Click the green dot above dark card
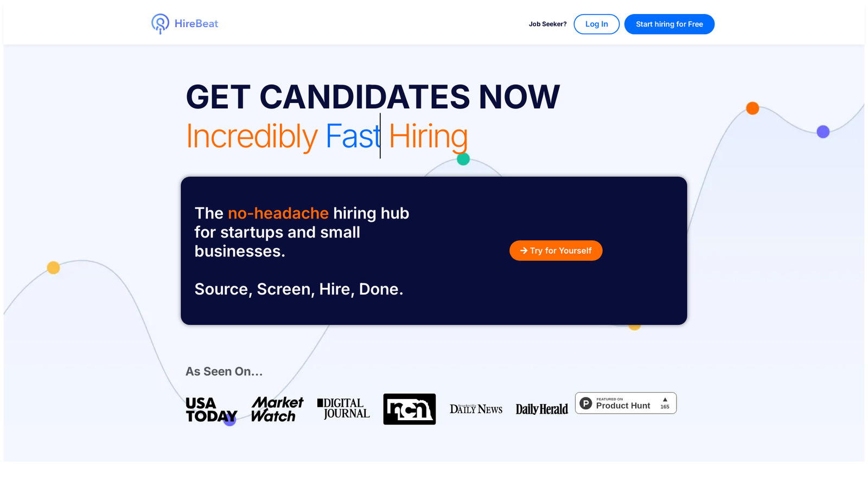 [x=463, y=159]
